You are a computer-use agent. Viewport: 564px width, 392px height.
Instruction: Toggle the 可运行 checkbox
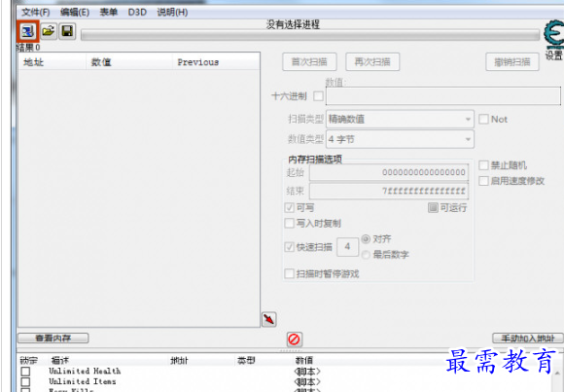click(433, 208)
